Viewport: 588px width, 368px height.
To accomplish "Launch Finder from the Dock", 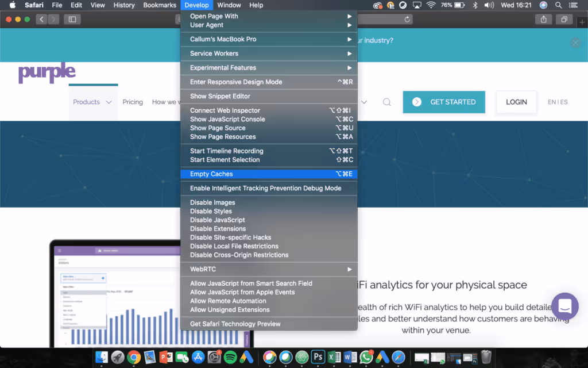I will [102, 356].
